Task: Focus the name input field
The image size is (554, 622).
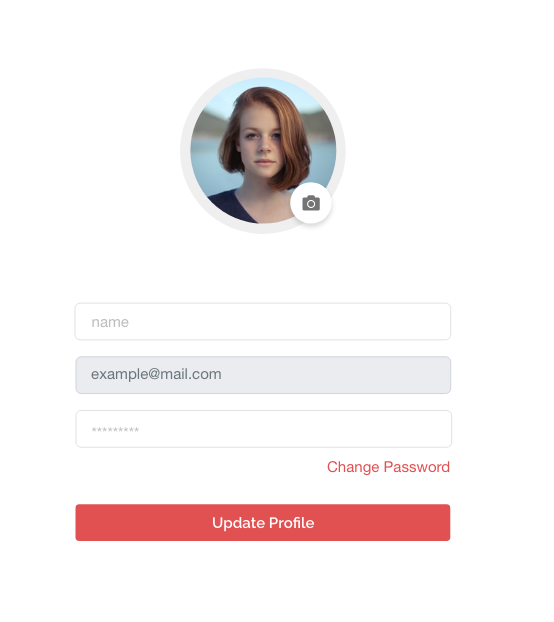Action: coord(263,322)
